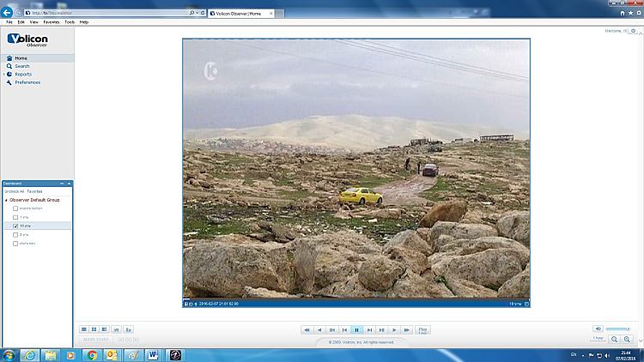The height and width of the screenshot is (362, 644).
Task: Click the Play Live button
Action: point(422,329)
